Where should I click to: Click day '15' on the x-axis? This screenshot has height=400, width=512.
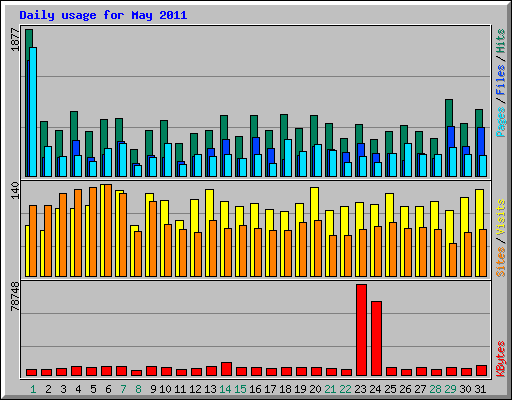tap(240, 389)
